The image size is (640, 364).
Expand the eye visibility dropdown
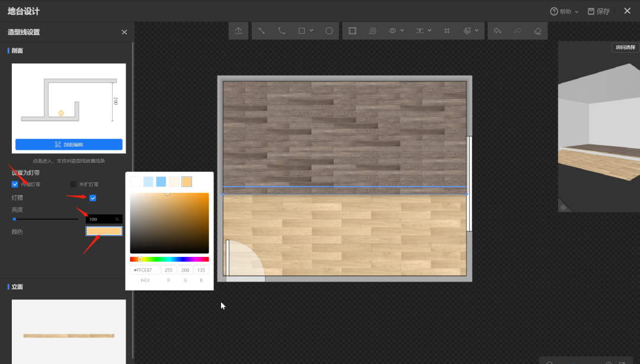[x=402, y=31]
